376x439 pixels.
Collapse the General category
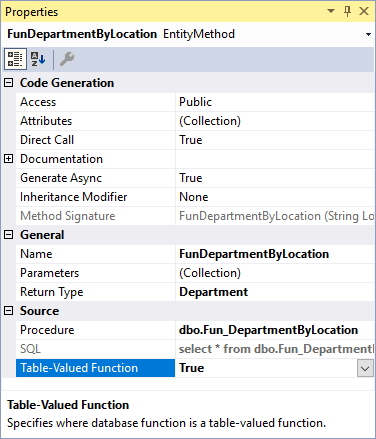point(9,235)
